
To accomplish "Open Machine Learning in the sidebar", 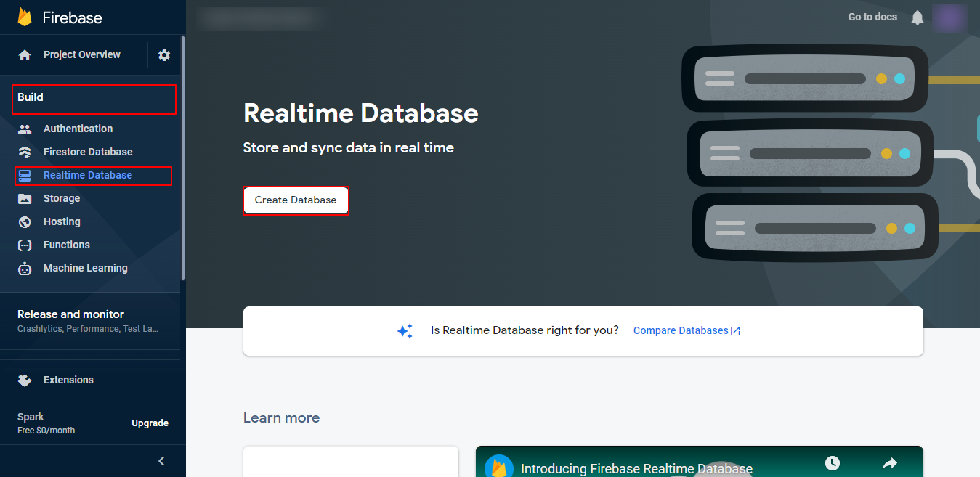I will click(x=86, y=269).
